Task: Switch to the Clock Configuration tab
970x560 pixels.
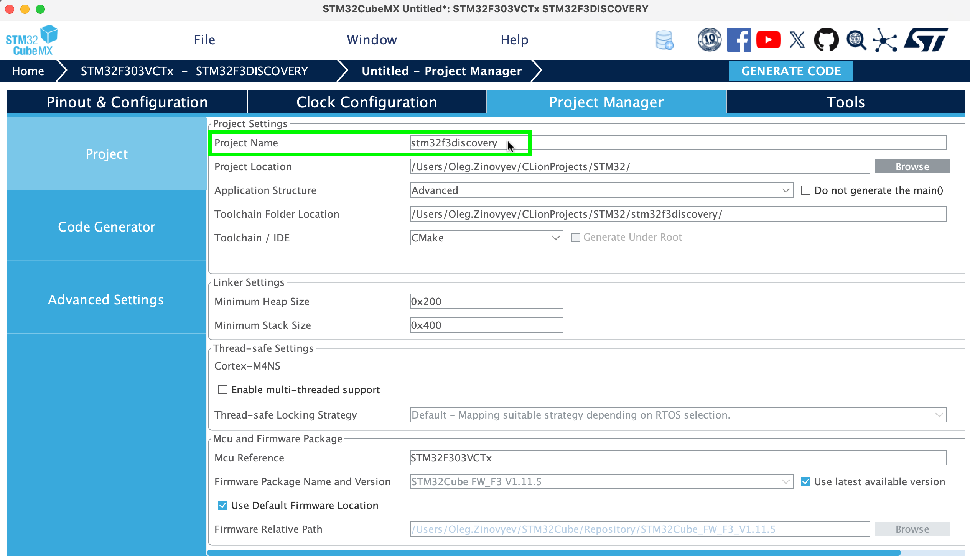Action: click(x=366, y=102)
